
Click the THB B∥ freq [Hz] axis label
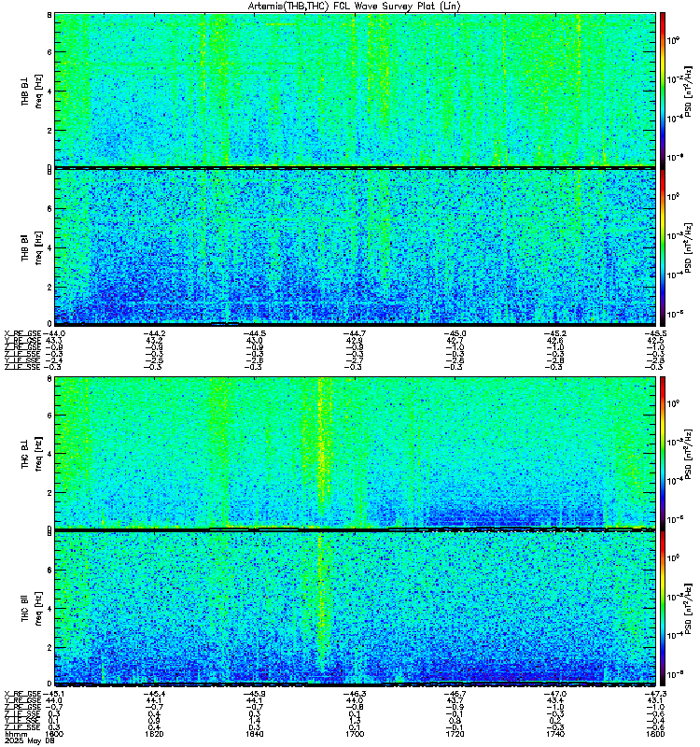(x=32, y=247)
